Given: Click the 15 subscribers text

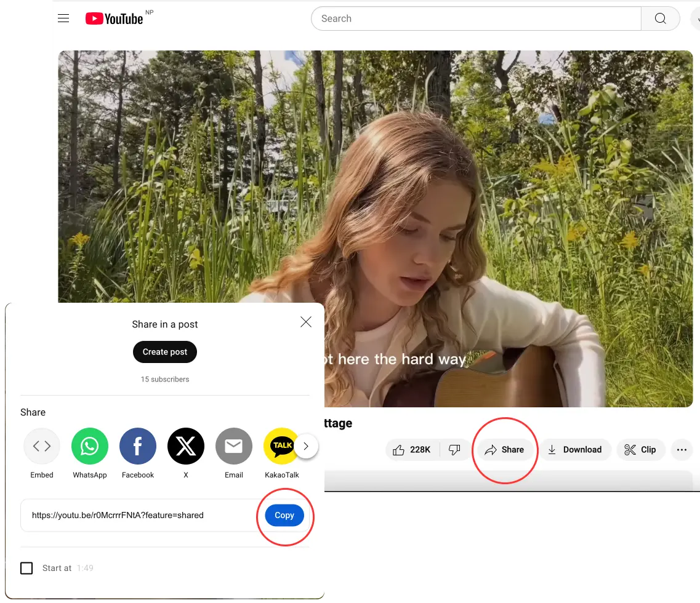Looking at the screenshot, I should coord(165,379).
